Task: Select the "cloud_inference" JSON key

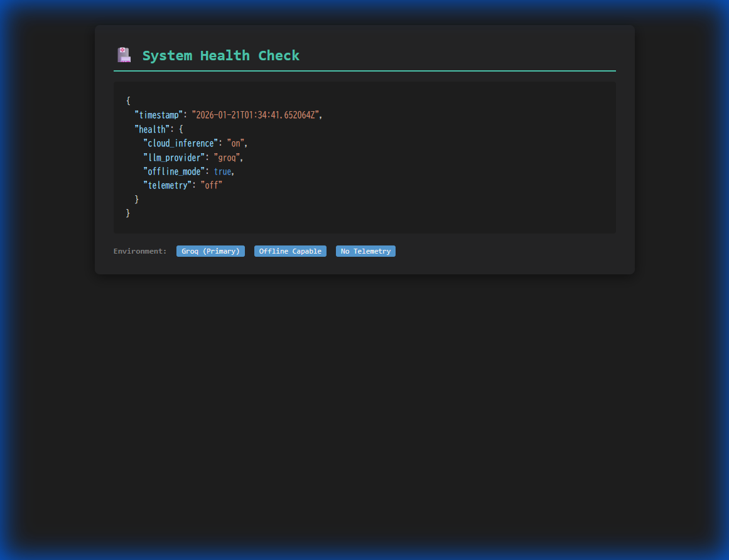Action: click(x=180, y=143)
